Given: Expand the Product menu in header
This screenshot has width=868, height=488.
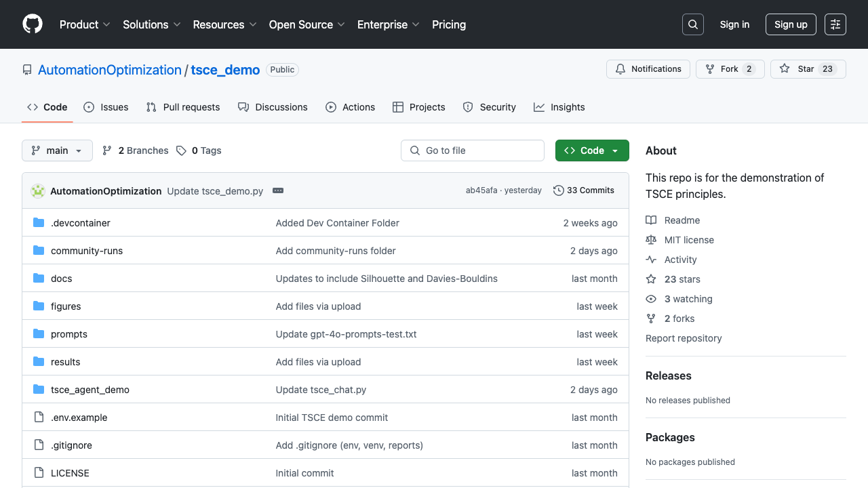Looking at the screenshot, I should (85, 24).
